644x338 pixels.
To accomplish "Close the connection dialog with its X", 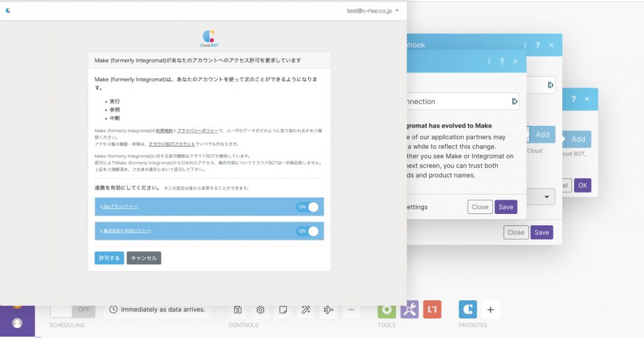I will pyautogui.click(x=516, y=61).
